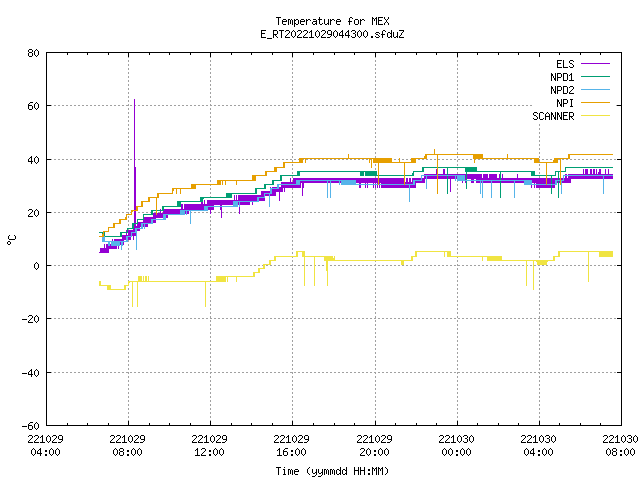Click the NPD2 legend label
This screenshot has height=480, width=640.
pyautogui.click(x=562, y=90)
